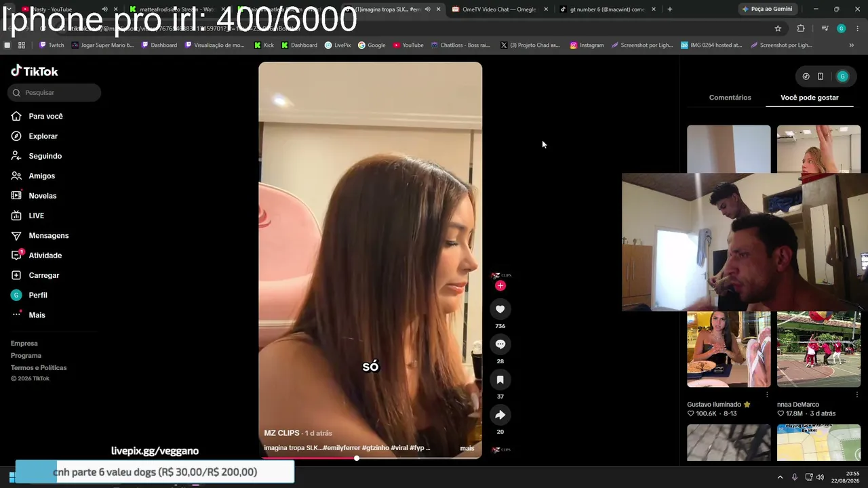Open the #viral hashtag
The height and width of the screenshot is (488, 868).
[x=399, y=448]
